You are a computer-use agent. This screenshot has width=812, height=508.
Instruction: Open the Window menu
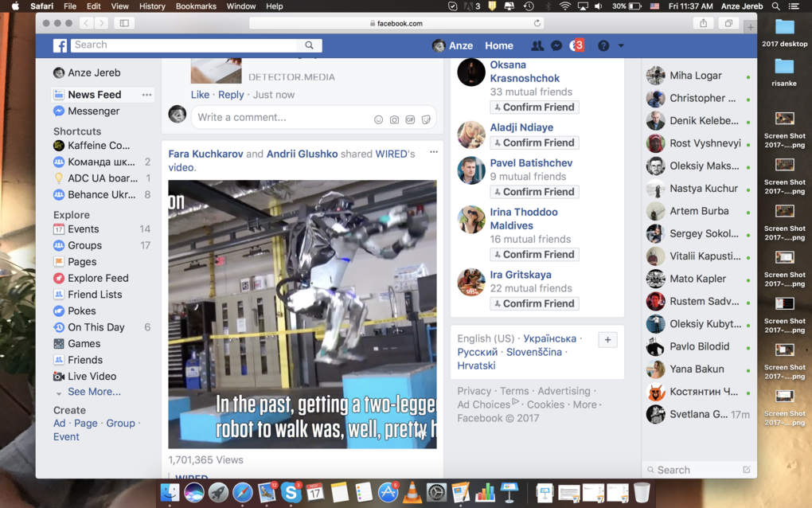pos(240,6)
